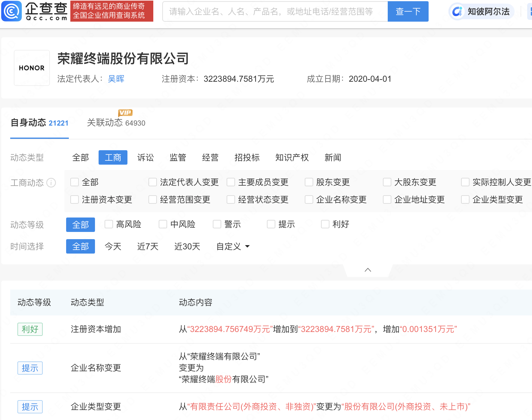
Task: Select the 新闻 dynamic type
Action: 333,157
